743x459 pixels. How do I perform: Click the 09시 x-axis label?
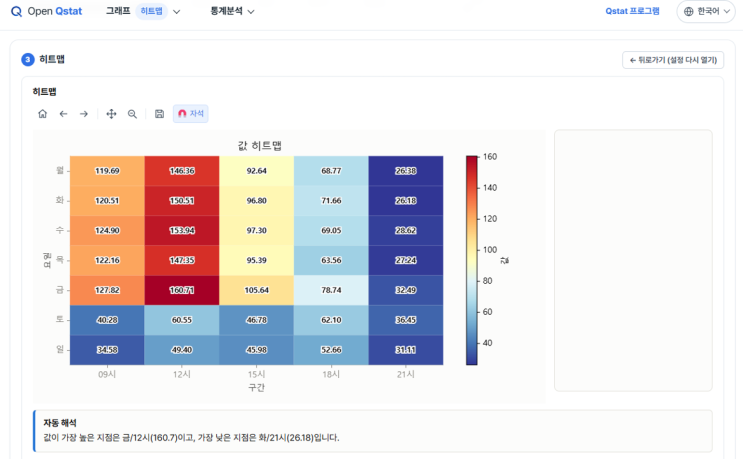(x=107, y=374)
